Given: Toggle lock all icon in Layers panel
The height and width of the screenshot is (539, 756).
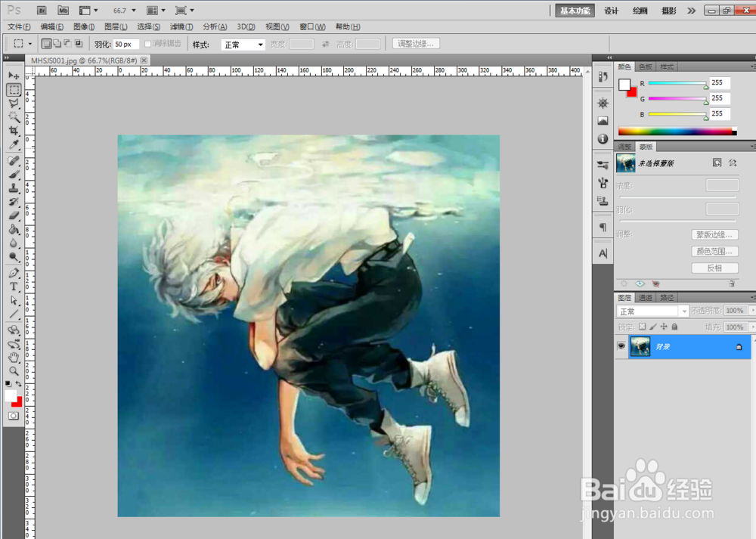Looking at the screenshot, I should coord(674,327).
